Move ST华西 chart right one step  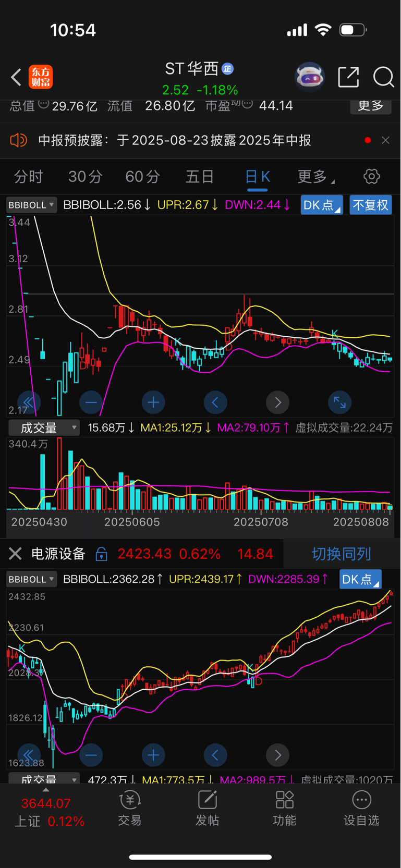(277, 402)
